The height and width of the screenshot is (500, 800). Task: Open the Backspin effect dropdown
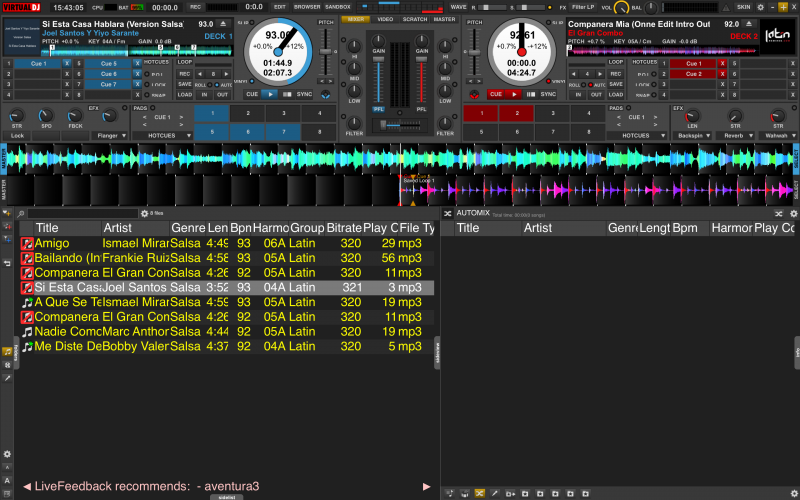[692, 136]
